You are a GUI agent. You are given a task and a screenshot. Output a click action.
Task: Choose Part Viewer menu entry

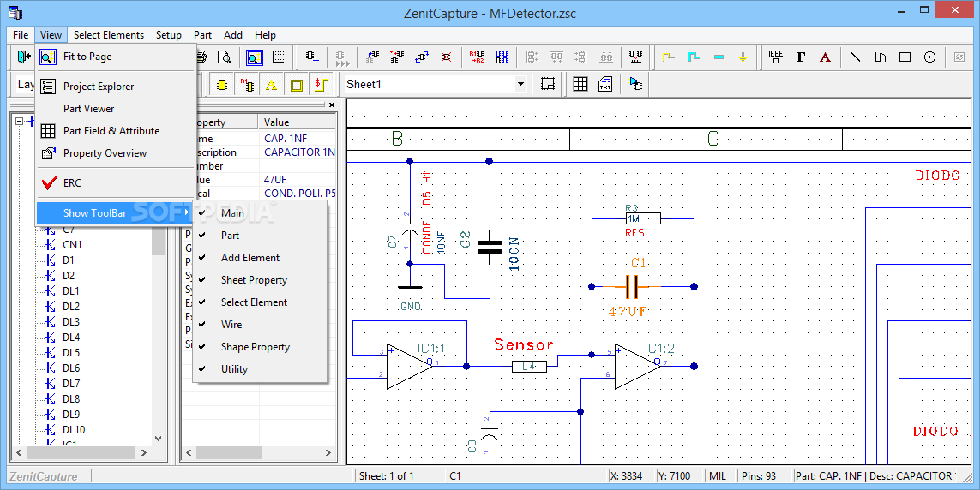coord(116,109)
